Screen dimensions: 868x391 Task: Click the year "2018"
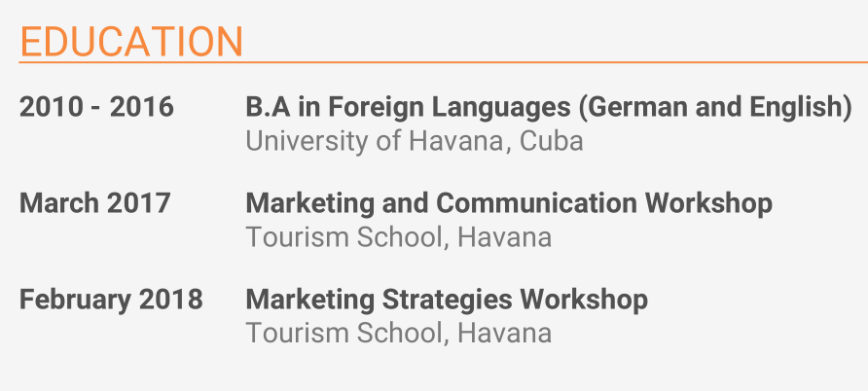tap(171, 300)
